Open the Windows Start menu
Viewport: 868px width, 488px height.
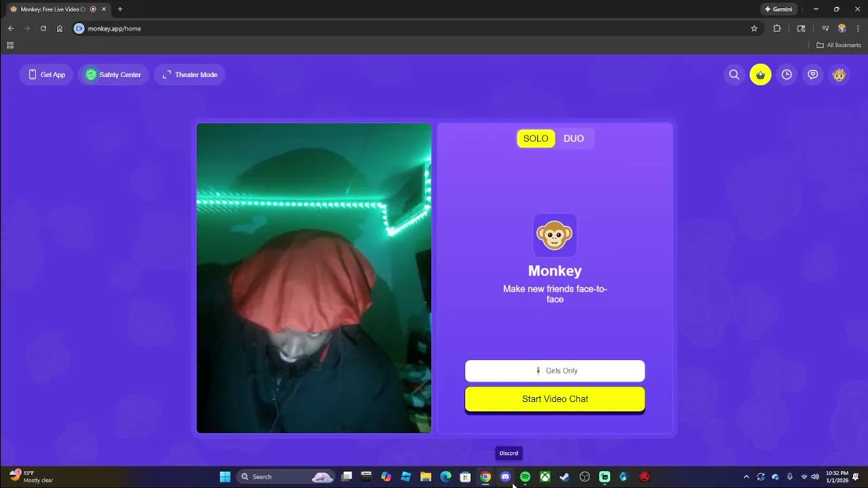pyautogui.click(x=225, y=476)
